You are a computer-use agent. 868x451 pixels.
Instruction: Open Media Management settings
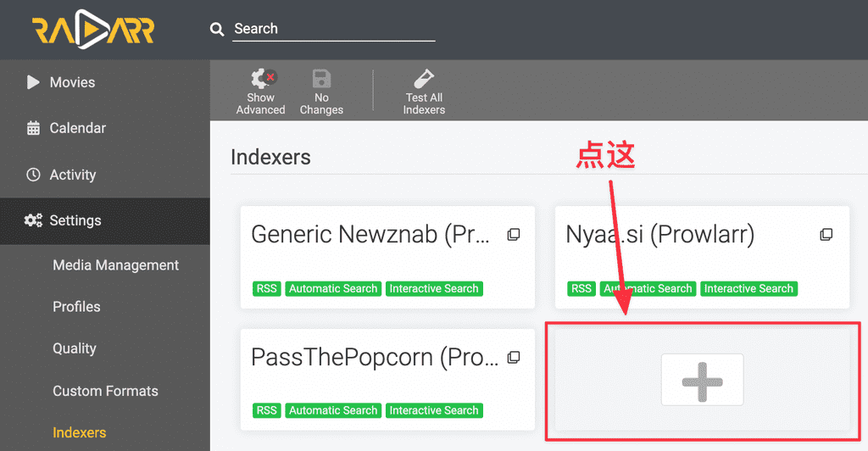coord(115,265)
